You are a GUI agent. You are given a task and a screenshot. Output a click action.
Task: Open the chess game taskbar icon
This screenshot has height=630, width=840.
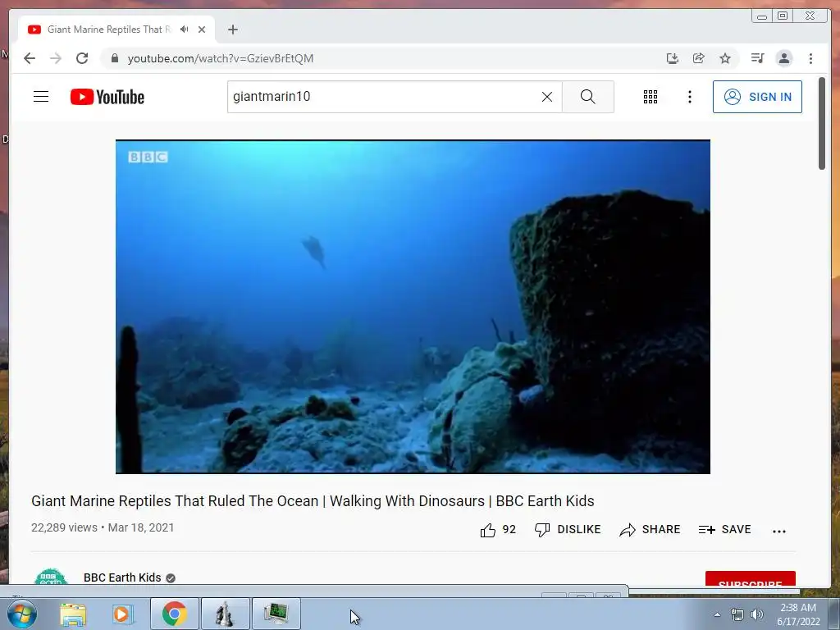point(226,614)
